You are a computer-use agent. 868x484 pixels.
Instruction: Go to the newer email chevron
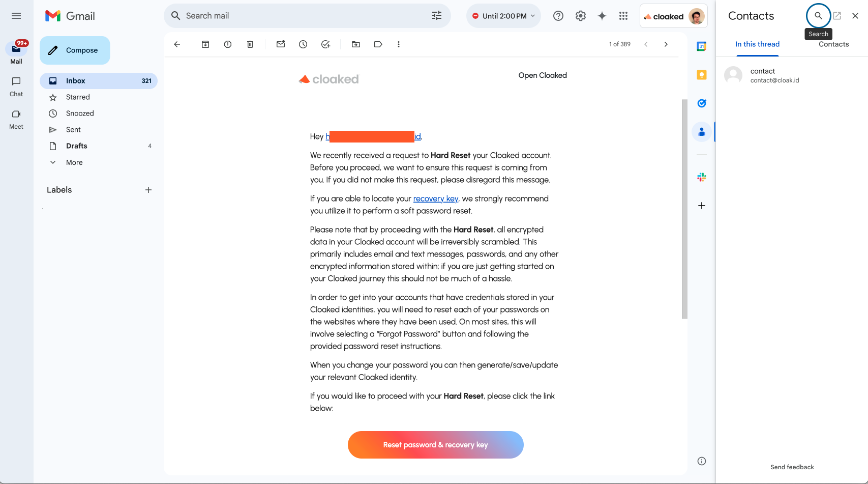click(x=646, y=44)
